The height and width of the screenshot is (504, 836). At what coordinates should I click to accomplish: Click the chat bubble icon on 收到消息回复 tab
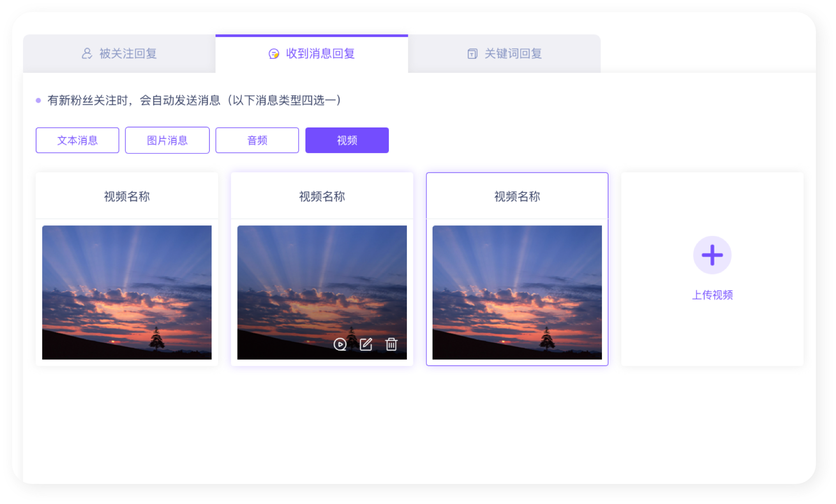coord(274,54)
